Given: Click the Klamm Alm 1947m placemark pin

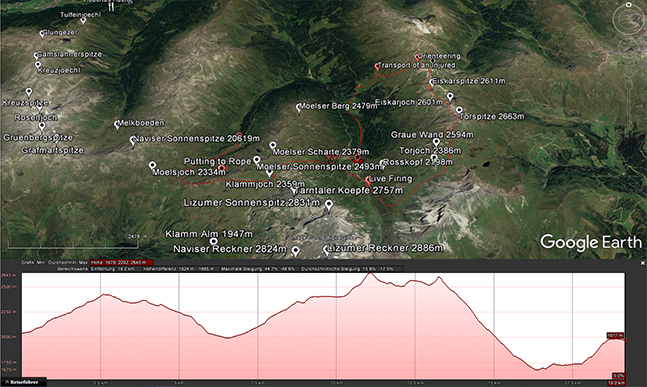Looking at the screenshot, I should pyautogui.click(x=213, y=241).
